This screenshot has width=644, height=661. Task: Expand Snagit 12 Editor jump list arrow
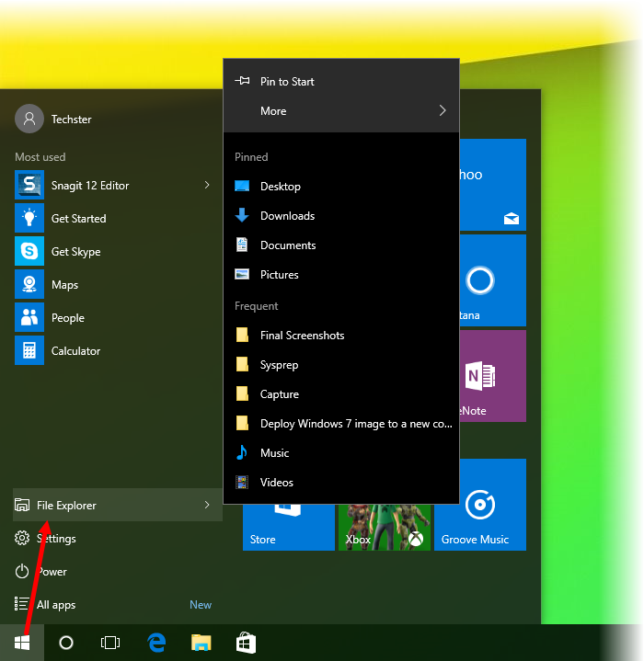pyautogui.click(x=207, y=185)
